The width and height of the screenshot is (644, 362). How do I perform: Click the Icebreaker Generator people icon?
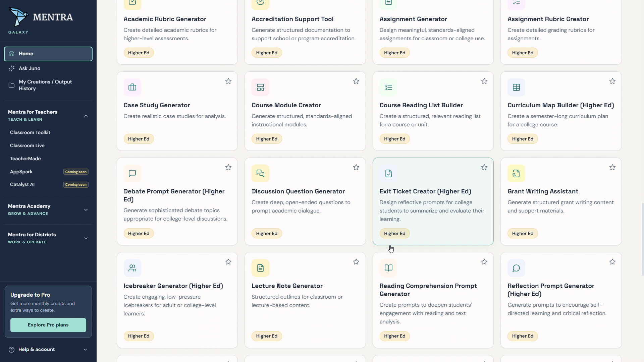[x=132, y=268]
